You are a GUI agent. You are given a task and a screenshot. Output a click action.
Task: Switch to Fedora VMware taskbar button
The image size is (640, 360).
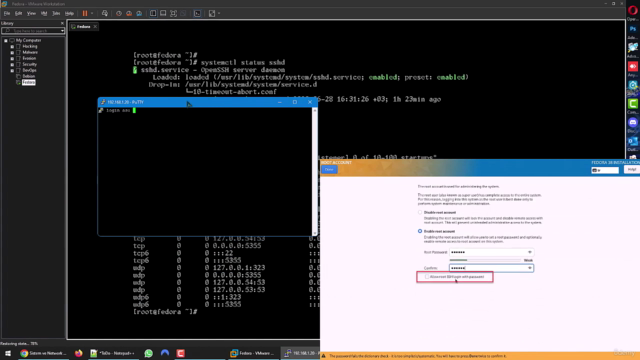(253, 353)
